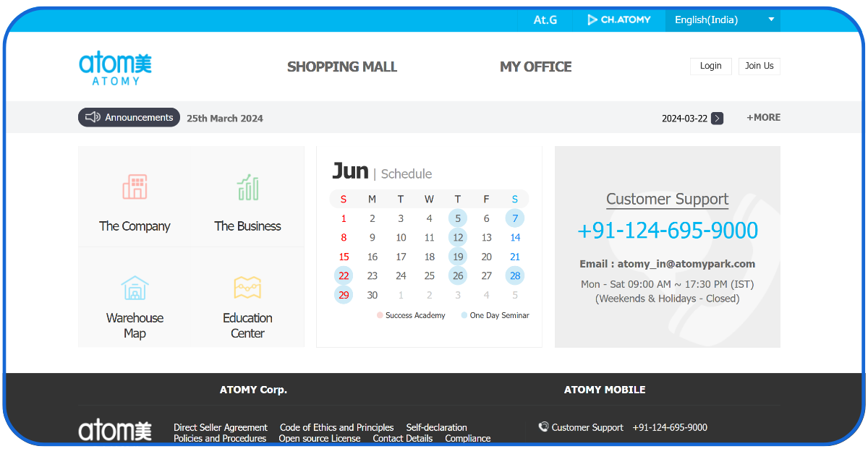Click the +91-124-695-9000 support number
The image size is (868, 454).
coord(668,231)
